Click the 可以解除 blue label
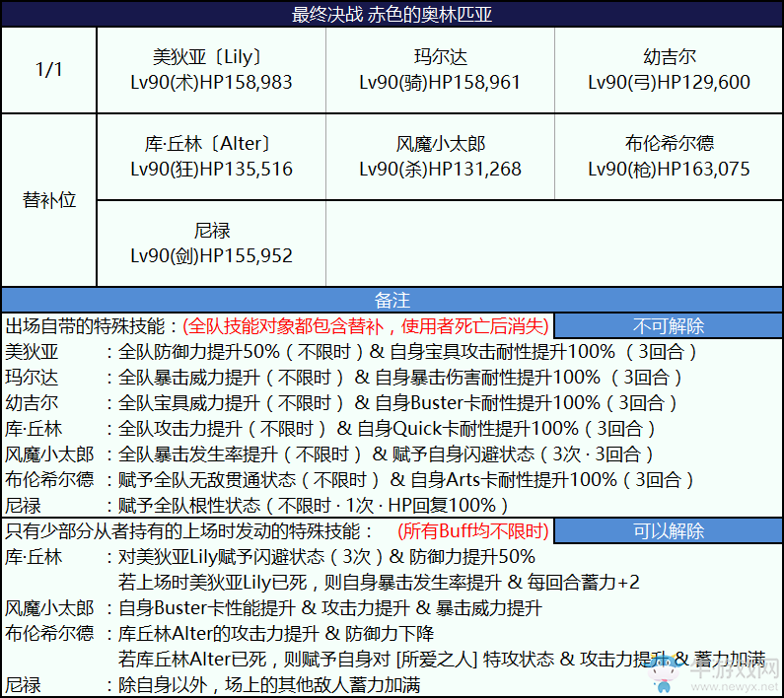The height and width of the screenshot is (698, 784). [669, 530]
